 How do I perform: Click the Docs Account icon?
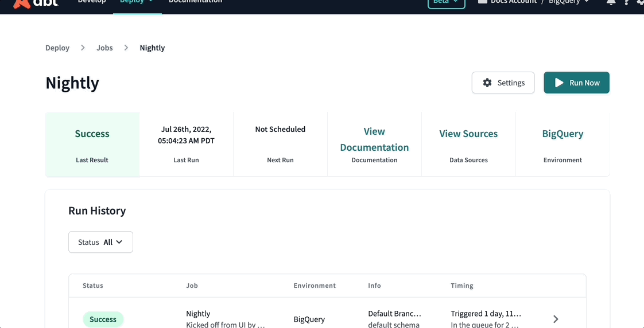pos(483,2)
